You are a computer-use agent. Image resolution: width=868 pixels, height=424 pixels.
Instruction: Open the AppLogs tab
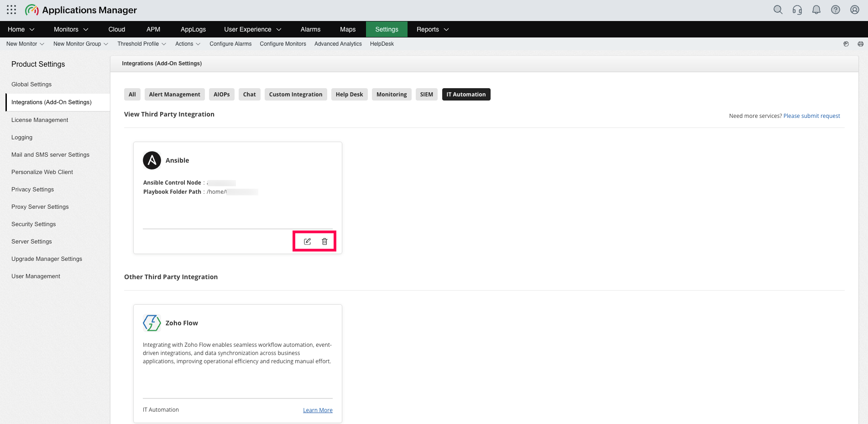[193, 29]
